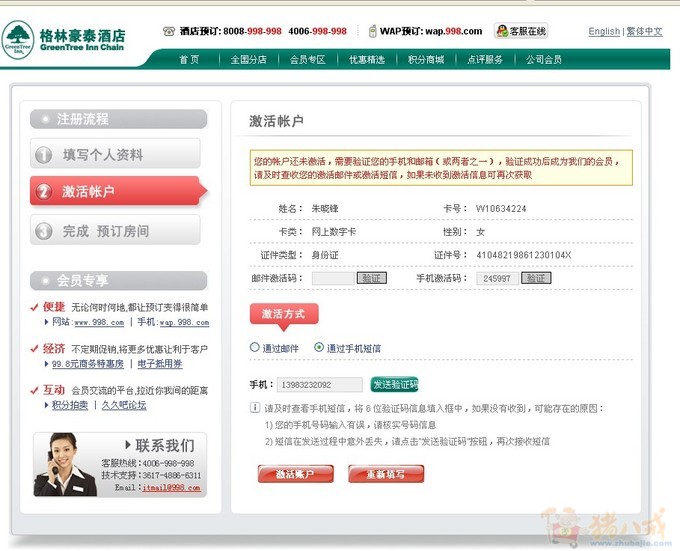The image size is (680, 551).
Task: Select the 通过邮件 radio option
Action: [x=255, y=347]
